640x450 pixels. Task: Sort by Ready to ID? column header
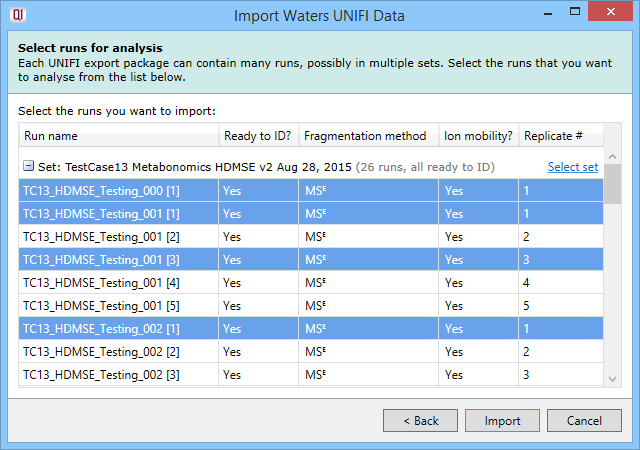[258, 136]
